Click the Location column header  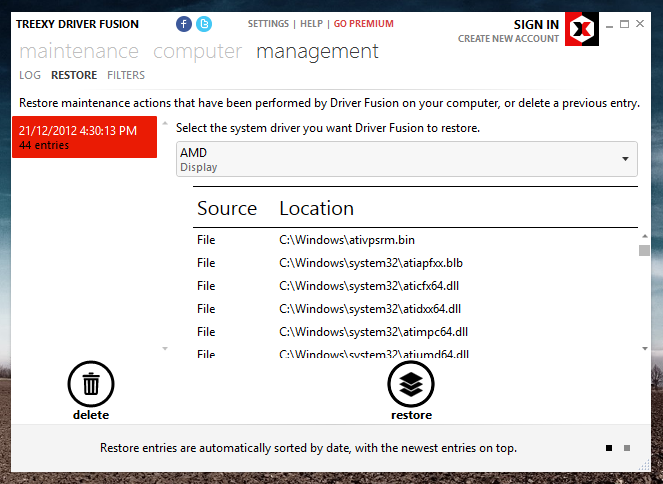[x=317, y=208]
